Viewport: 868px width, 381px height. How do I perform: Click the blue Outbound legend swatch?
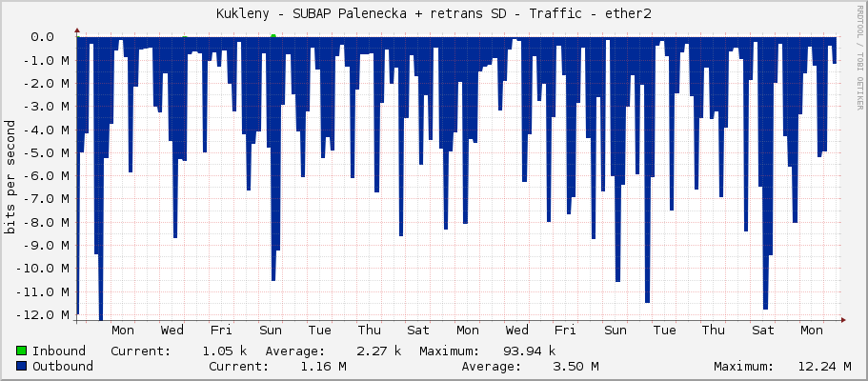[x=22, y=366]
